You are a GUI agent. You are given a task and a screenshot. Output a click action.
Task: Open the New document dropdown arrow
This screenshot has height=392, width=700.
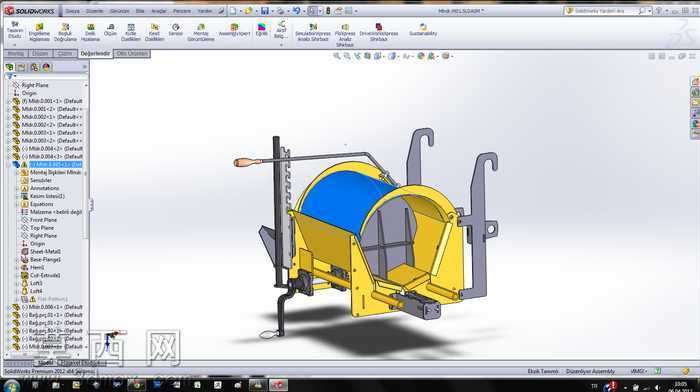(x=240, y=11)
